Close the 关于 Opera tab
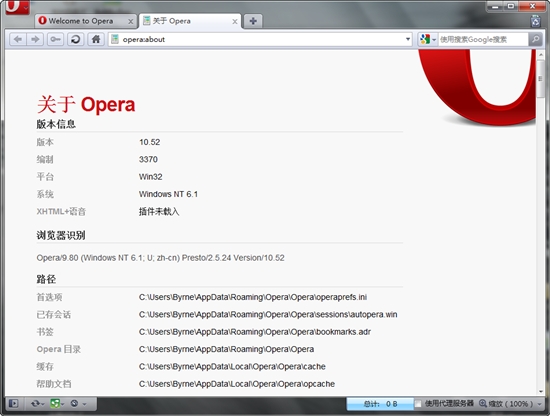The image size is (550, 416). (235, 22)
